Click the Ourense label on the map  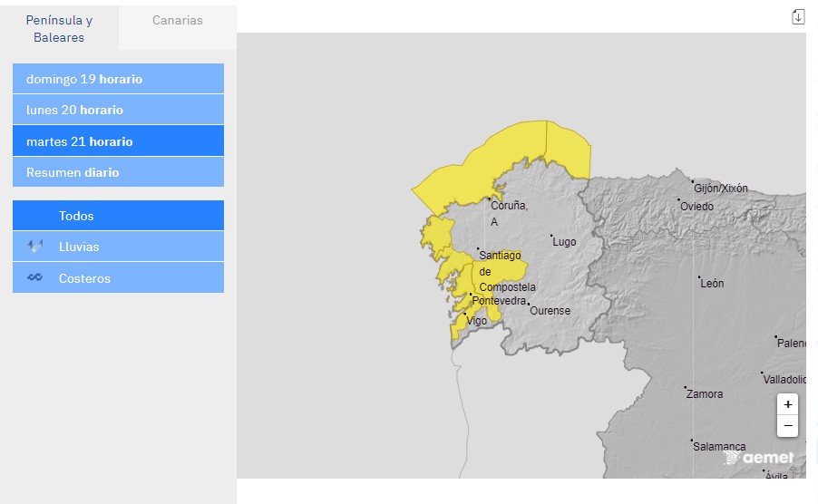(x=550, y=311)
